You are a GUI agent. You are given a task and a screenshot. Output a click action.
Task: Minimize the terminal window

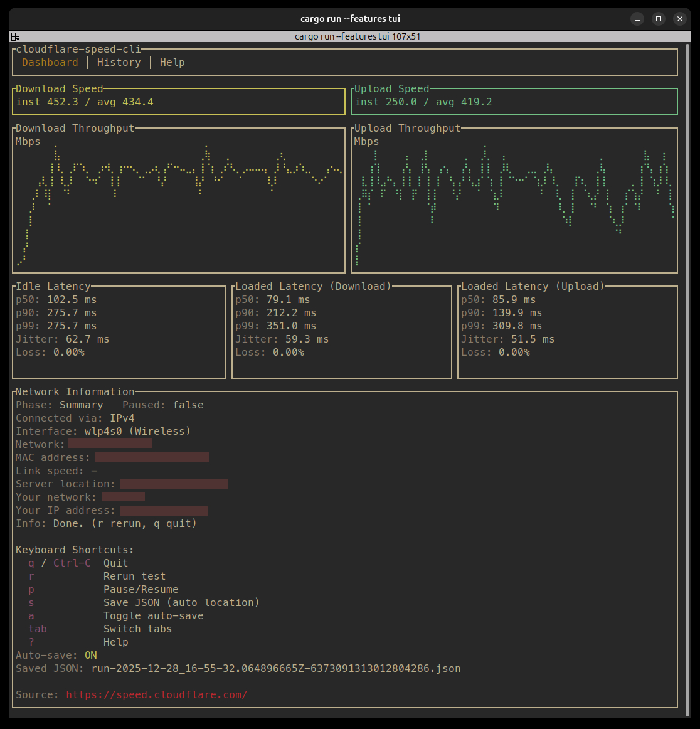(637, 19)
